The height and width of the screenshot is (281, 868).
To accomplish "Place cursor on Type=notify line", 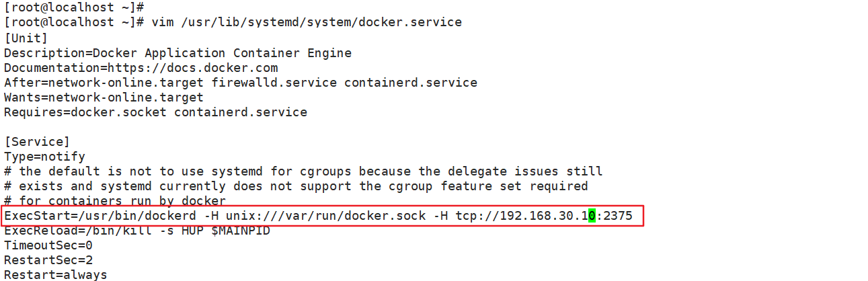I will [44, 157].
